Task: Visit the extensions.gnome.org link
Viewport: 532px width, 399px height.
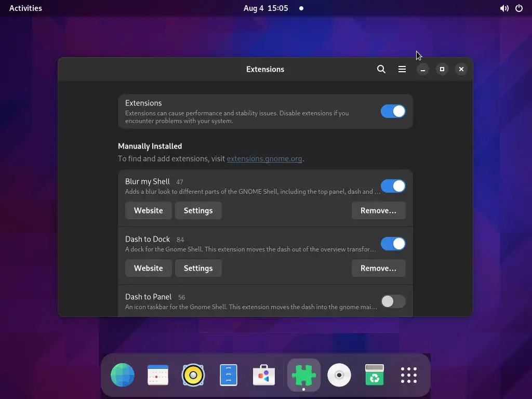Action: (x=264, y=159)
